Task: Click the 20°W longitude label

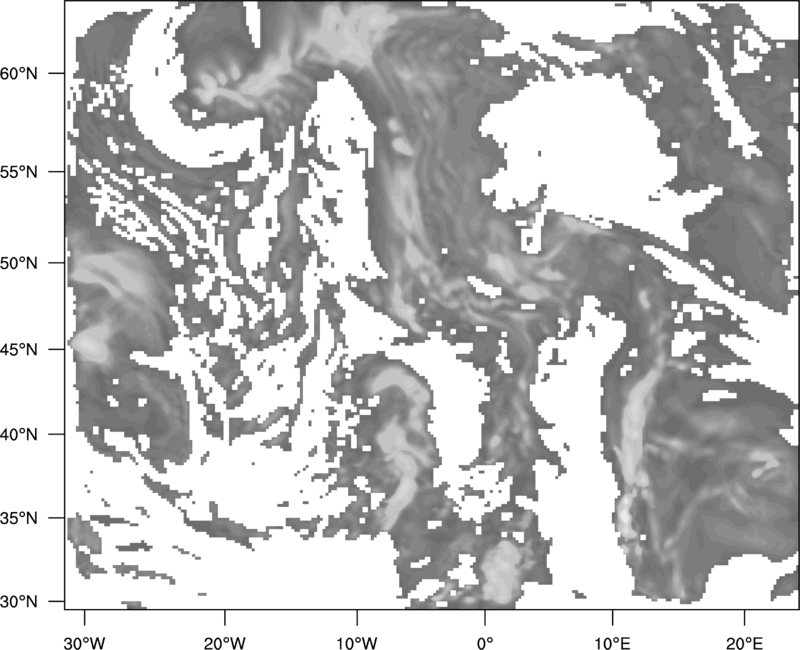Action: point(224,643)
